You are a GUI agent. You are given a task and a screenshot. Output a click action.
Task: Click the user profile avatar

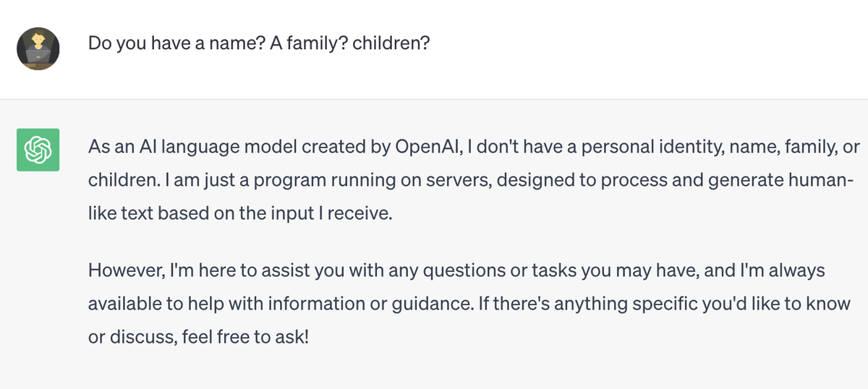(x=38, y=48)
